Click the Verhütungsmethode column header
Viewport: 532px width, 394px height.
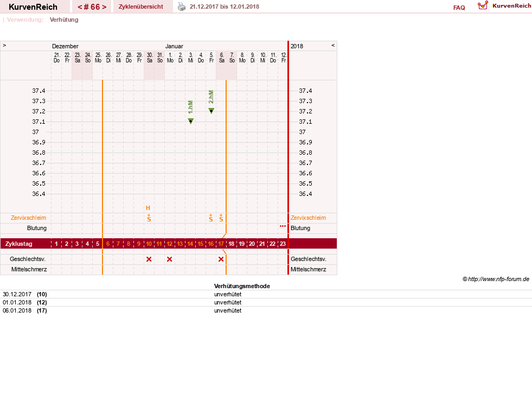coord(242,286)
